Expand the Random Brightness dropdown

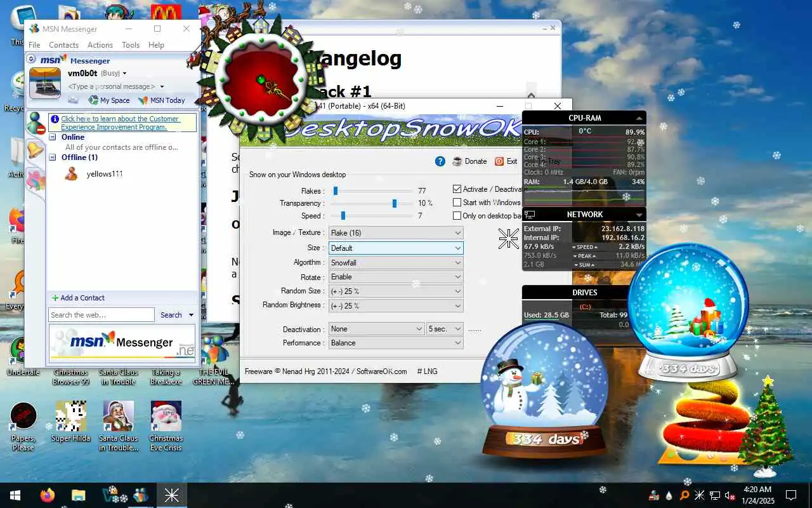pyautogui.click(x=396, y=305)
